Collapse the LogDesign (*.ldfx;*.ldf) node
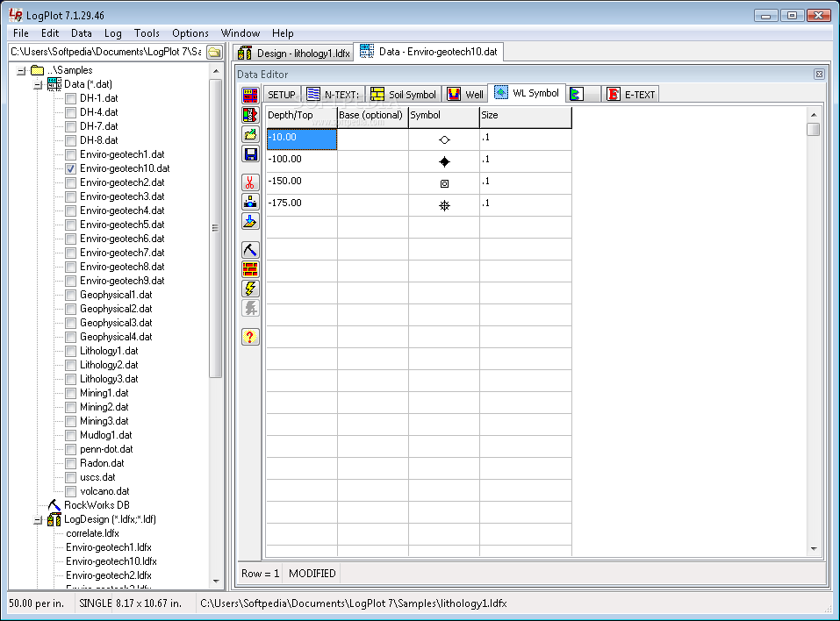Screen dimensions: 840x621 (x=38, y=519)
